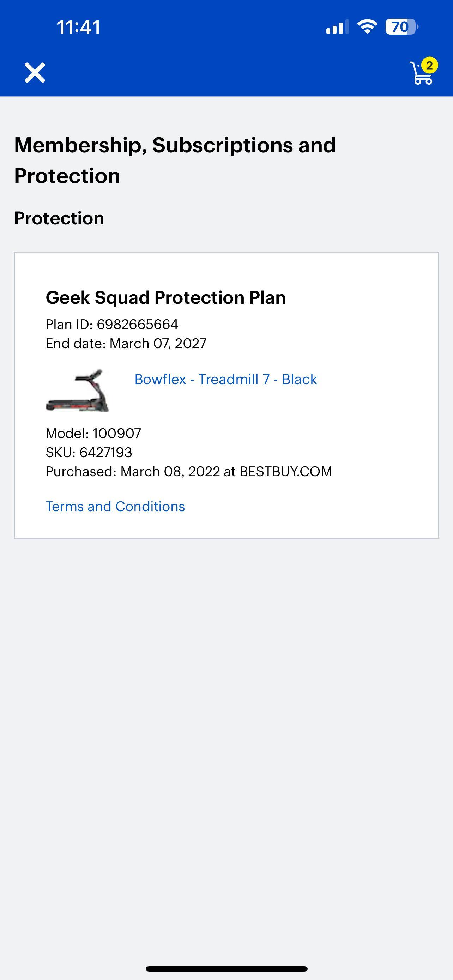This screenshot has height=980, width=453.
Task: Tap the battery level indicator
Action: pyautogui.click(x=401, y=26)
